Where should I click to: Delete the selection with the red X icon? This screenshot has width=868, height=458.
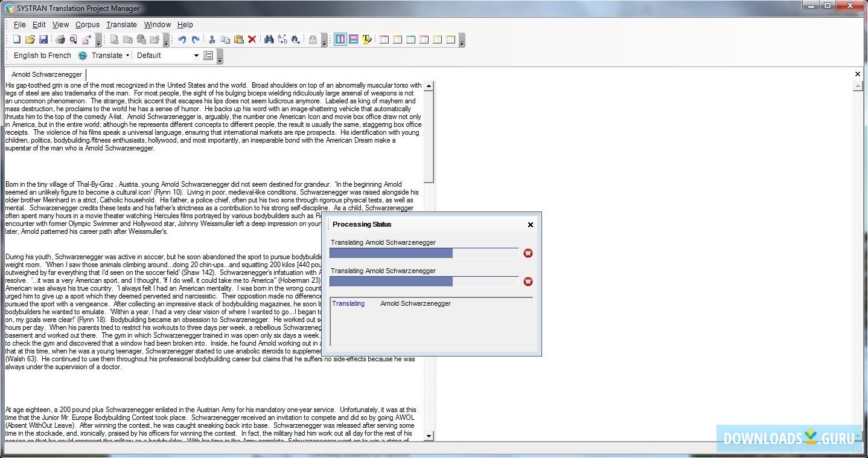point(252,40)
